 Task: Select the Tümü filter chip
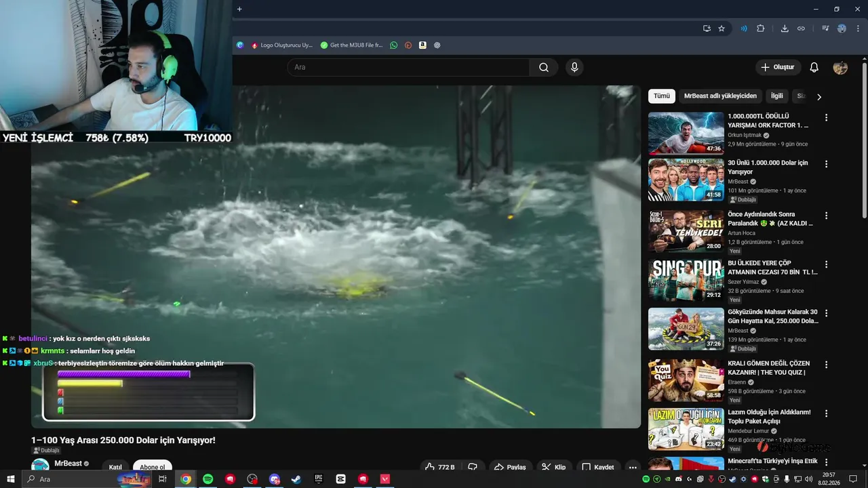click(662, 96)
